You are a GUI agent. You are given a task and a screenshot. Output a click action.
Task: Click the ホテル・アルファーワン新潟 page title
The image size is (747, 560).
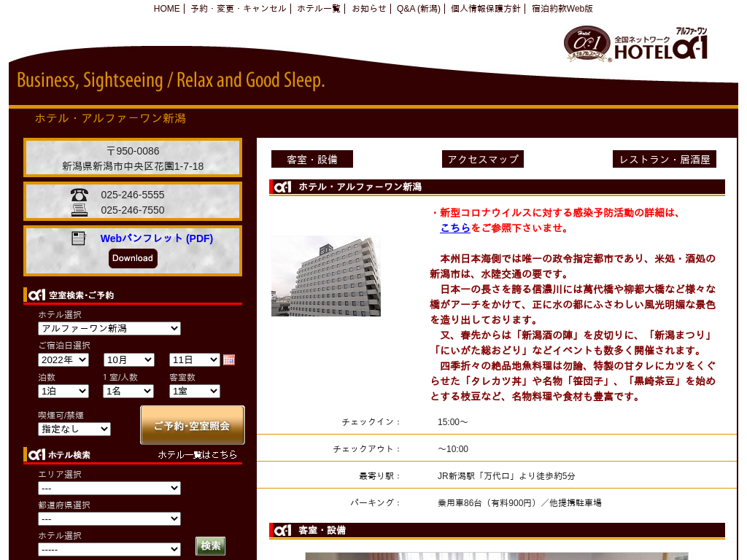(110, 119)
